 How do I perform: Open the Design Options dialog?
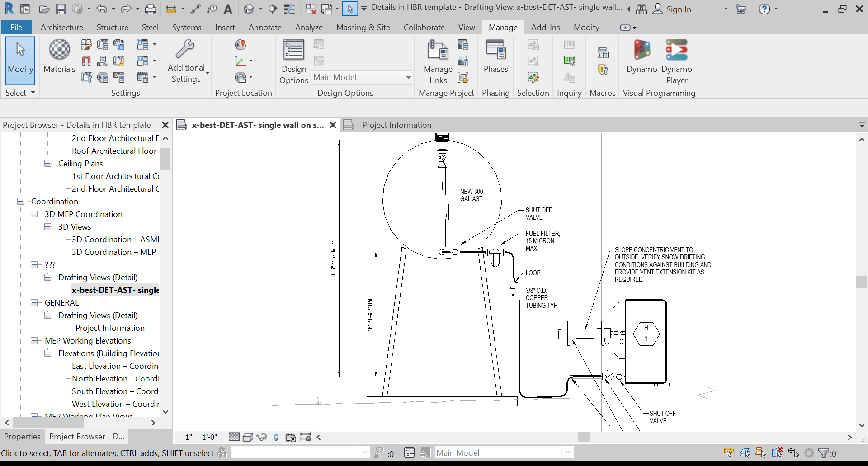click(x=293, y=59)
